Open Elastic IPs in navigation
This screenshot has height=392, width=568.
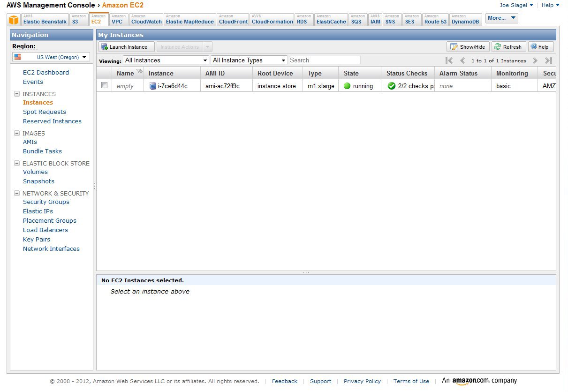point(38,211)
